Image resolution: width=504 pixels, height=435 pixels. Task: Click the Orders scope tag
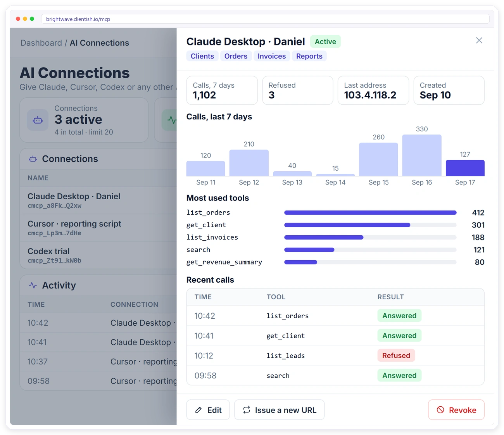pyautogui.click(x=236, y=56)
